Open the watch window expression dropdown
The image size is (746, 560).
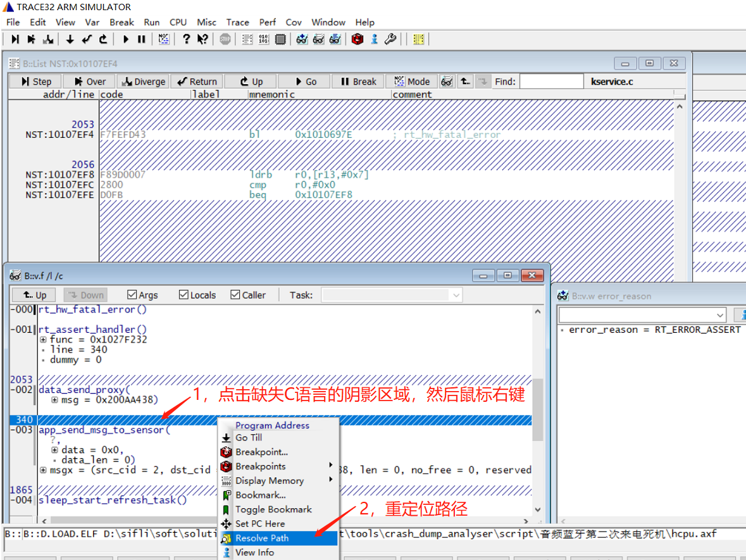click(720, 315)
